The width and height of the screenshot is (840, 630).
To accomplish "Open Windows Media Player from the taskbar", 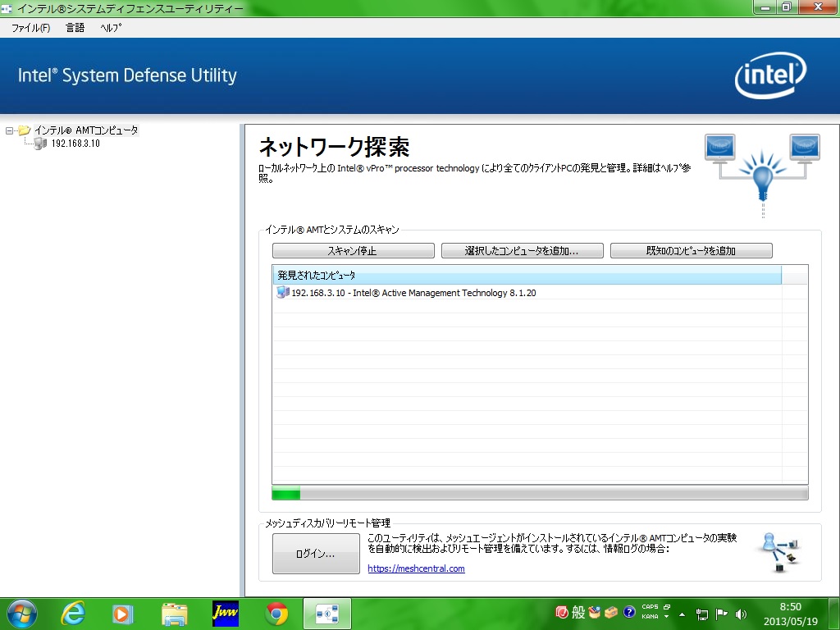I will pos(123,613).
